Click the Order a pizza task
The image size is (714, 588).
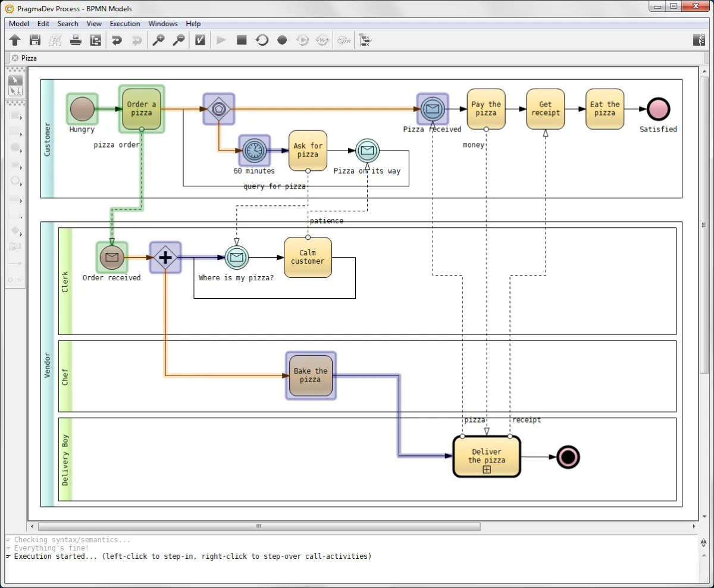[x=142, y=109]
